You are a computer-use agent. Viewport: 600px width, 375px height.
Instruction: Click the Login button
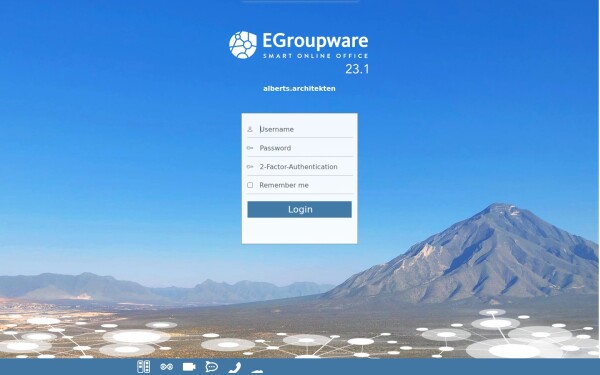(x=299, y=209)
